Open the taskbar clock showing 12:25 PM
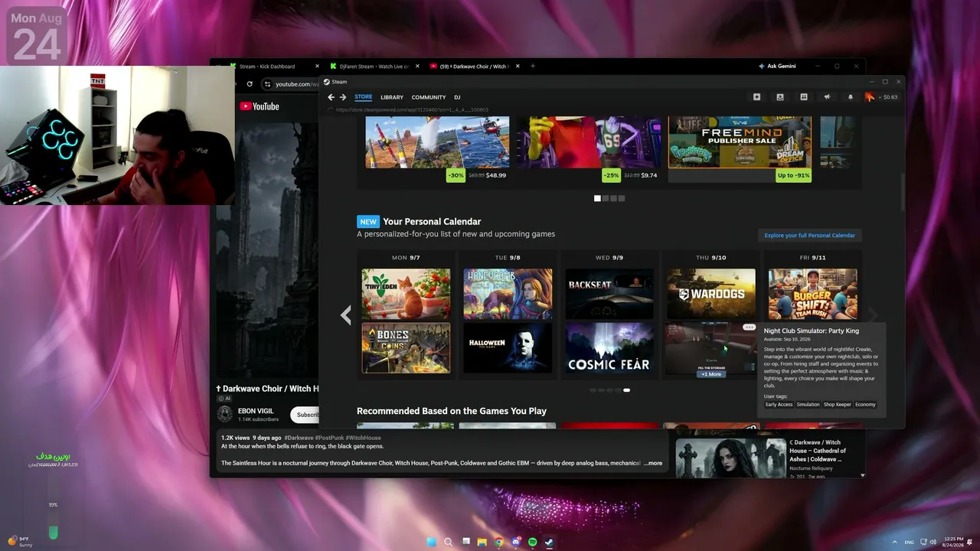980x551 pixels. [953, 542]
